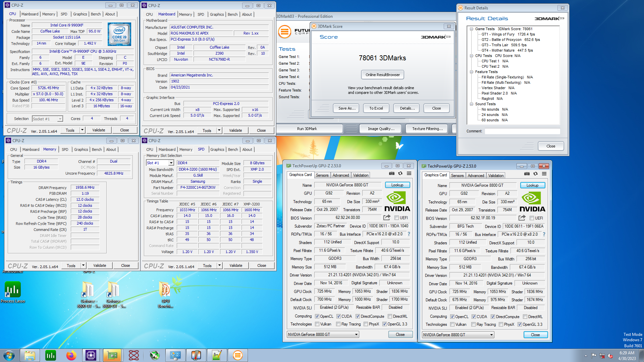
Task: Click the screenshot camera icon in right GPU-Z window
Action: pyautogui.click(x=527, y=174)
